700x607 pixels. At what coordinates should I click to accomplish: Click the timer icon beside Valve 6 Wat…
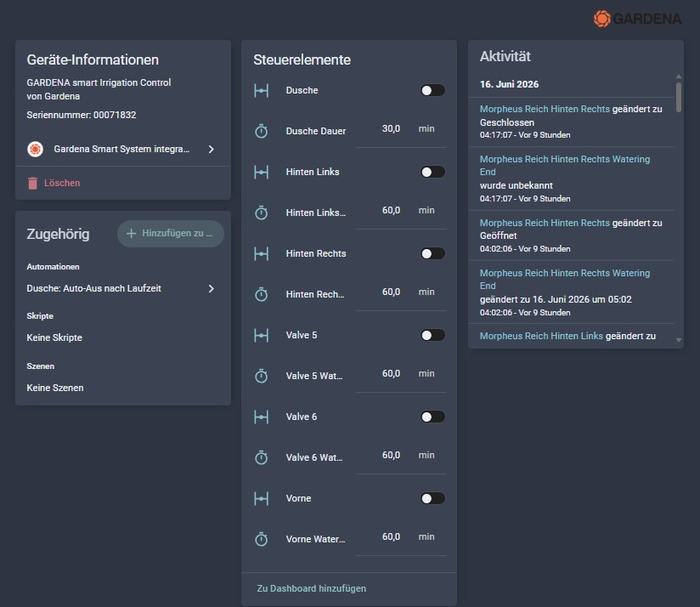(261, 458)
